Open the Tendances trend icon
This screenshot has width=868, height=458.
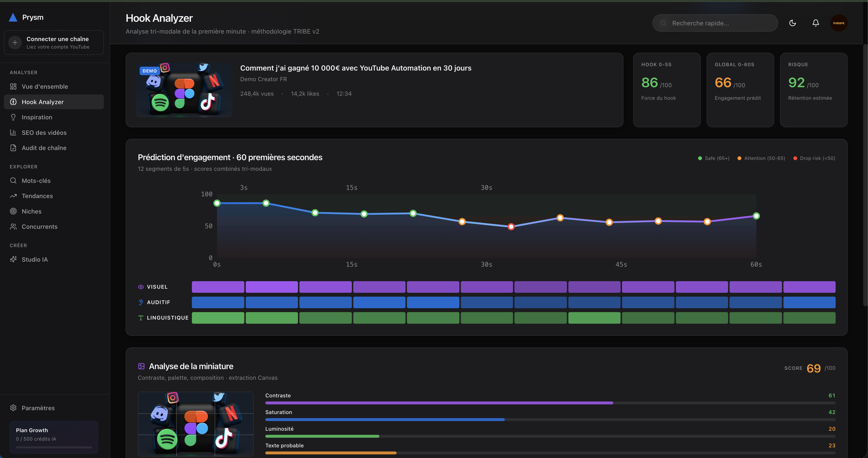click(x=14, y=196)
